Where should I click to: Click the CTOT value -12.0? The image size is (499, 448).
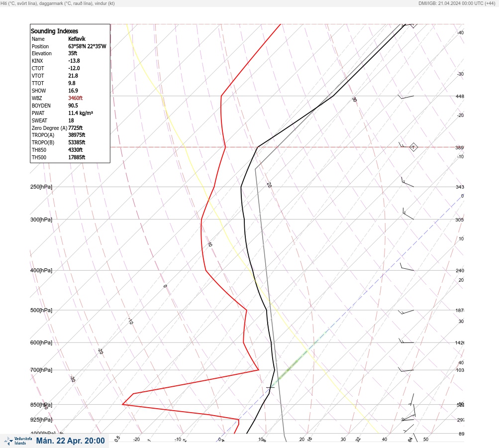(x=74, y=68)
